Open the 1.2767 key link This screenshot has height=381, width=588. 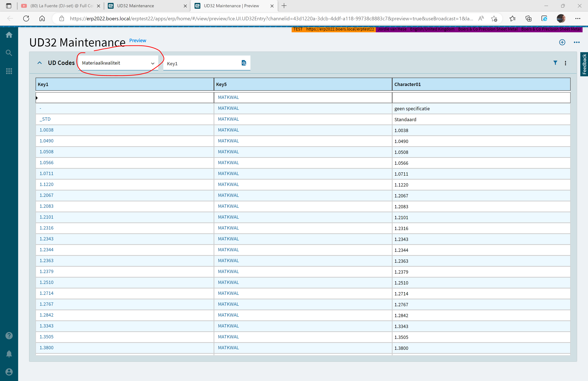[46, 304]
